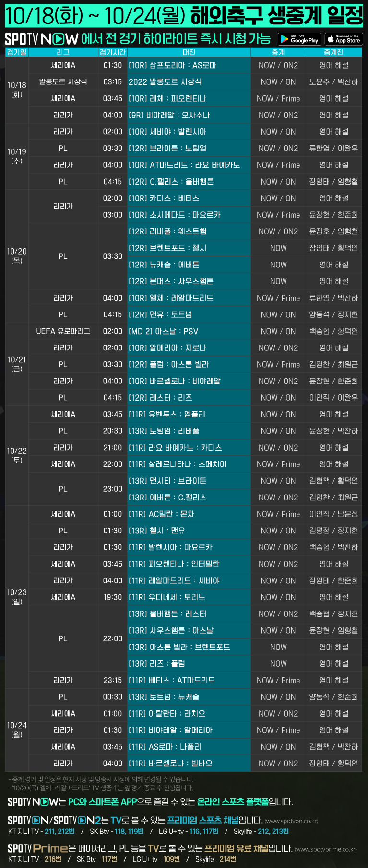The height and width of the screenshot is (868, 368).
Task: Click the 'SK Btv - 117번' channel text
Action: pyautogui.click(x=97, y=859)
